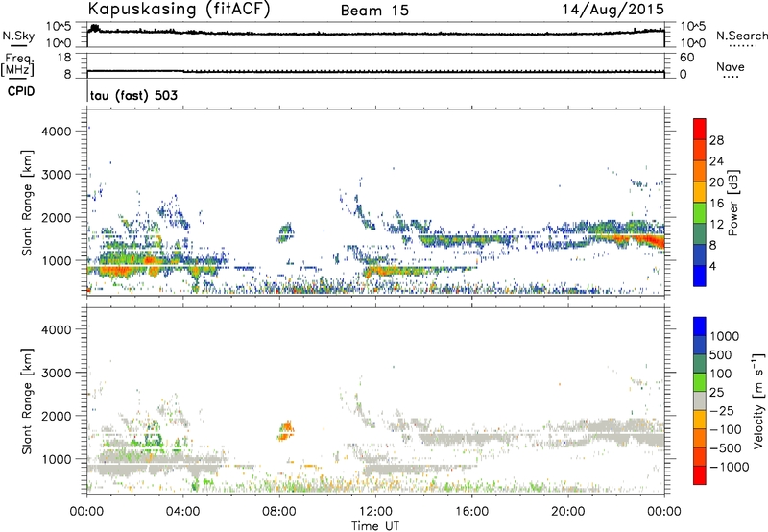Viewport: 768px width, 532px height.
Task: Click the '1000' tick on the velocity panel
Action: coord(56,459)
